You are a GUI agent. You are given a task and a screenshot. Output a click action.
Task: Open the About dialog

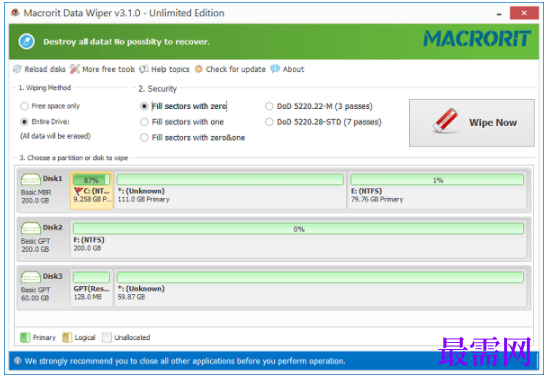coord(287,69)
